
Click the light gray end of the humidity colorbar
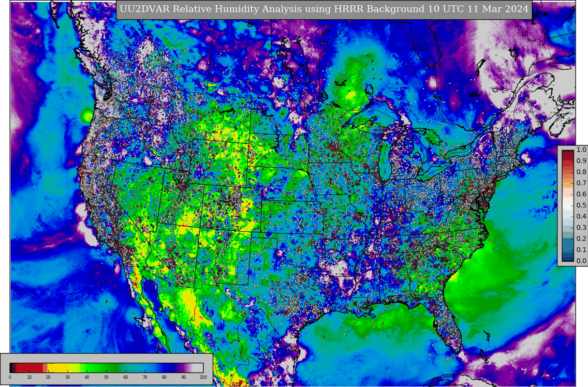pos(198,368)
